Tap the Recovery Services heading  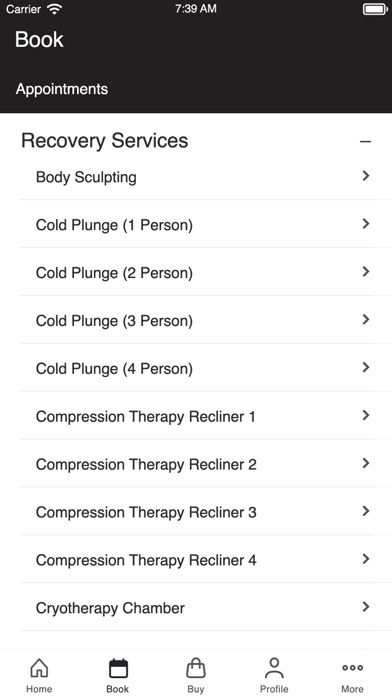(x=105, y=141)
